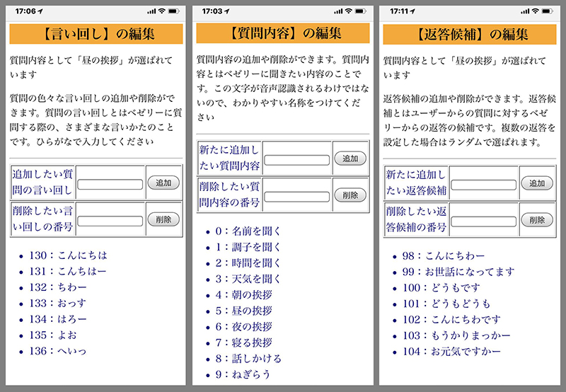Select the 新たに追加したい返答候補 input box
The height and width of the screenshot is (392, 566).
point(483,184)
